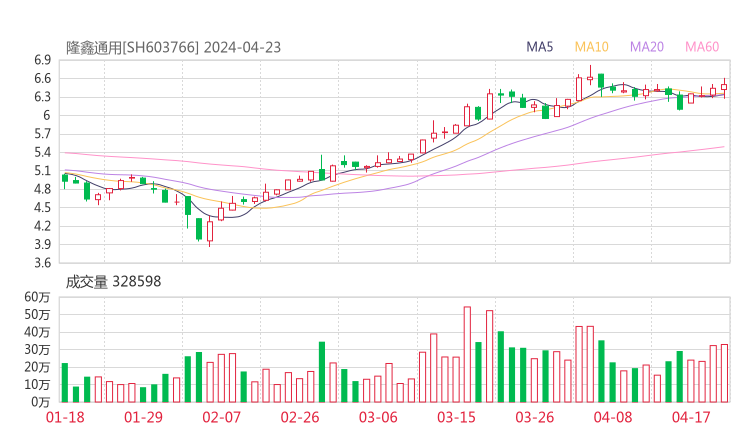The image size is (740, 440).
Task: Select the MA60 legend label
Action: 702,47
